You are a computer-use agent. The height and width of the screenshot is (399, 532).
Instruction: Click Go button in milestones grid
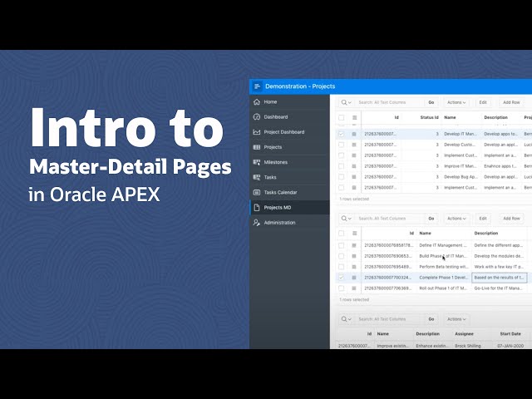[x=431, y=219]
